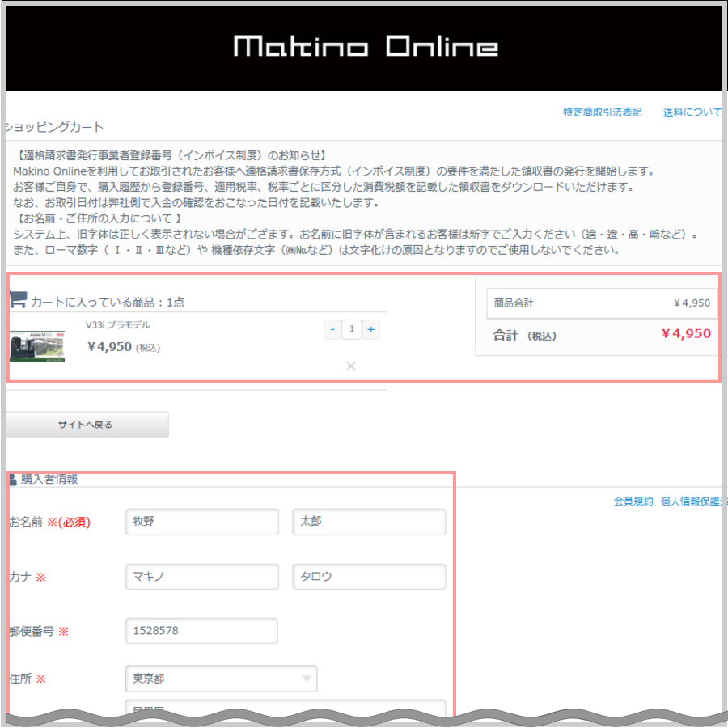This screenshot has height=728, width=728.
Task: Click the kana field containing タロウ
Action: click(369, 577)
